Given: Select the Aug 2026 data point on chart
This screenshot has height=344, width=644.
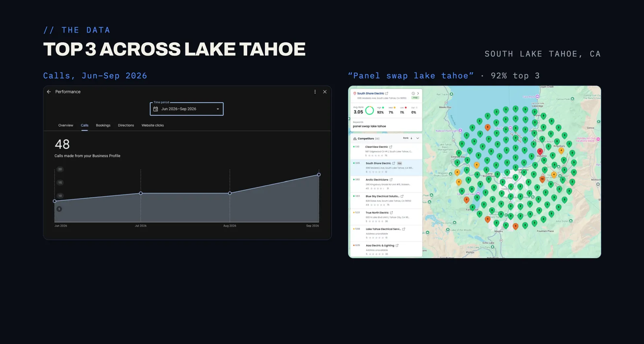Looking at the screenshot, I should tap(230, 193).
